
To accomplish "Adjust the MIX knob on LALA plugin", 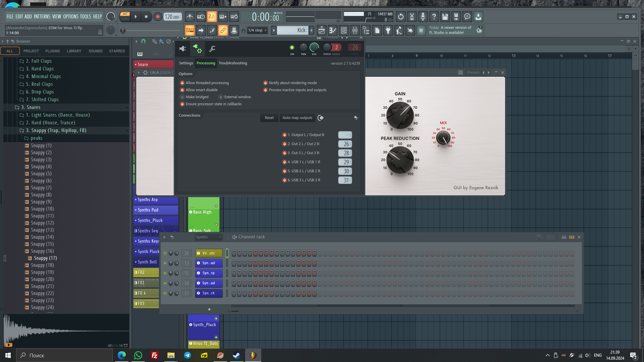I will point(443,137).
